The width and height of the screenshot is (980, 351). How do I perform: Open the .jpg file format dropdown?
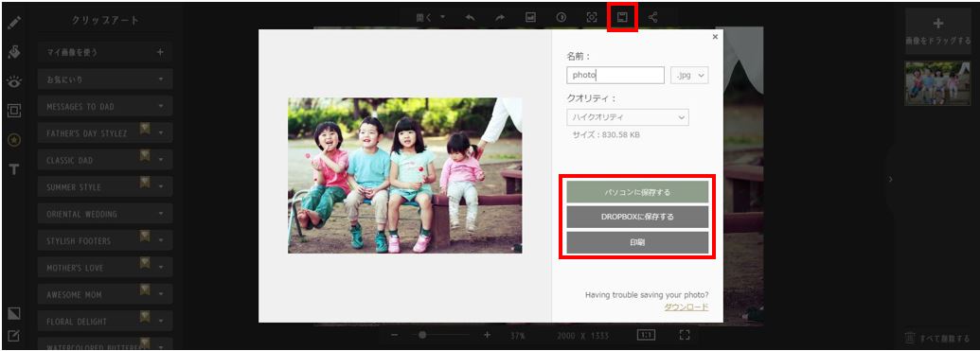[x=689, y=76]
